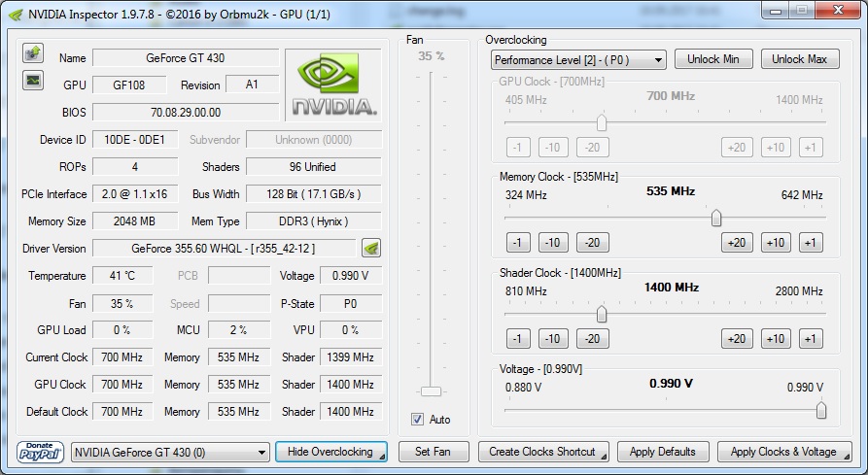Decrease Shader Clock by 10 MHz
The width and height of the screenshot is (868, 475).
pyautogui.click(x=553, y=339)
